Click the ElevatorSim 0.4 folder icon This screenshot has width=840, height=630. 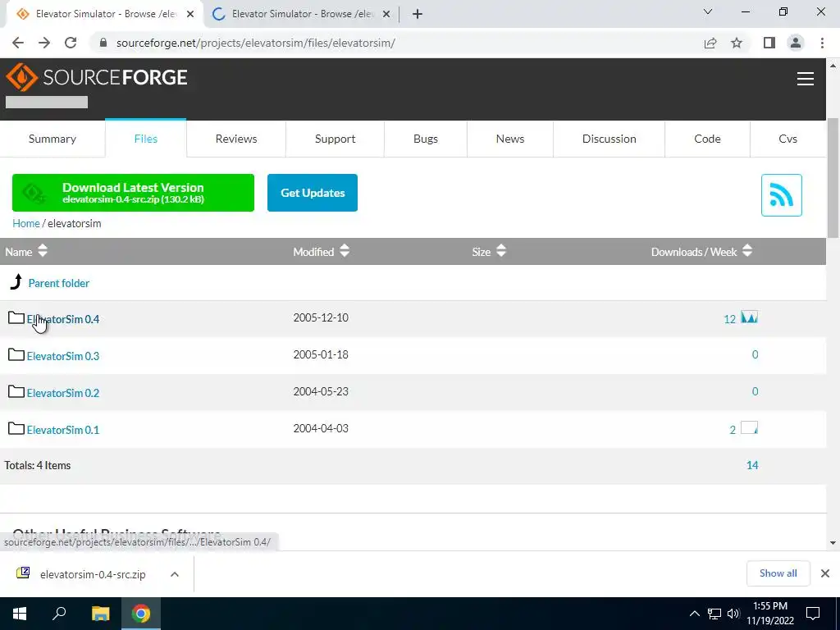(16, 318)
